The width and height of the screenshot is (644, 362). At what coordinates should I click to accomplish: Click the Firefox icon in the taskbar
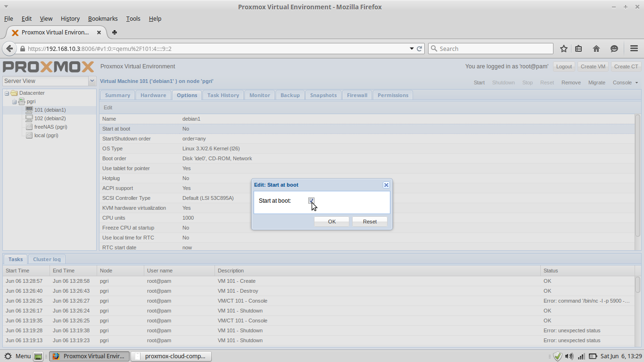(x=56, y=356)
